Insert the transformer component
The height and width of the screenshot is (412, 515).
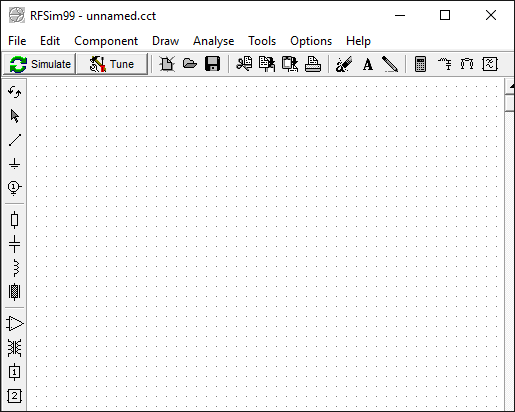tap(14, 348)
